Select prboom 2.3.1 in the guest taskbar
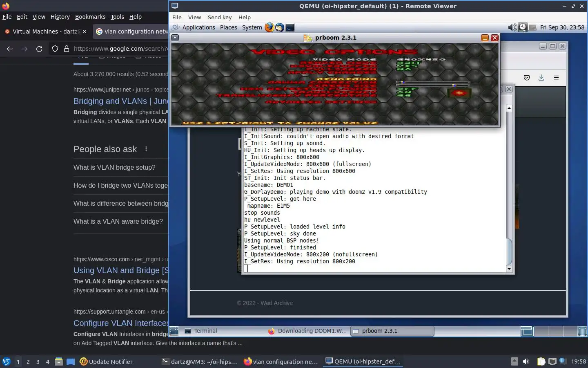This screenshot has width=588, height=368. [392, 331]
